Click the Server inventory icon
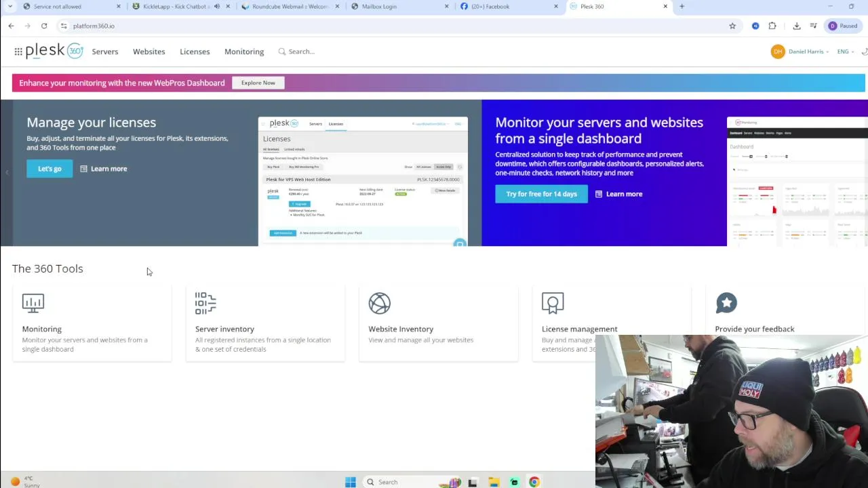 click(x=205, y=303)
